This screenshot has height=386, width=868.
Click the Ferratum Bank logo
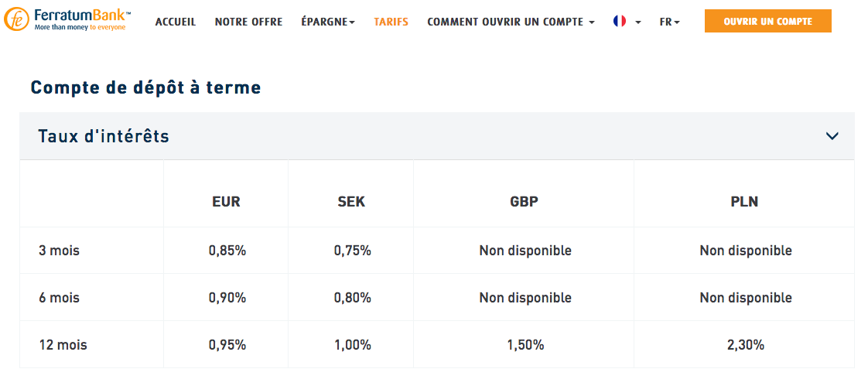67,21
